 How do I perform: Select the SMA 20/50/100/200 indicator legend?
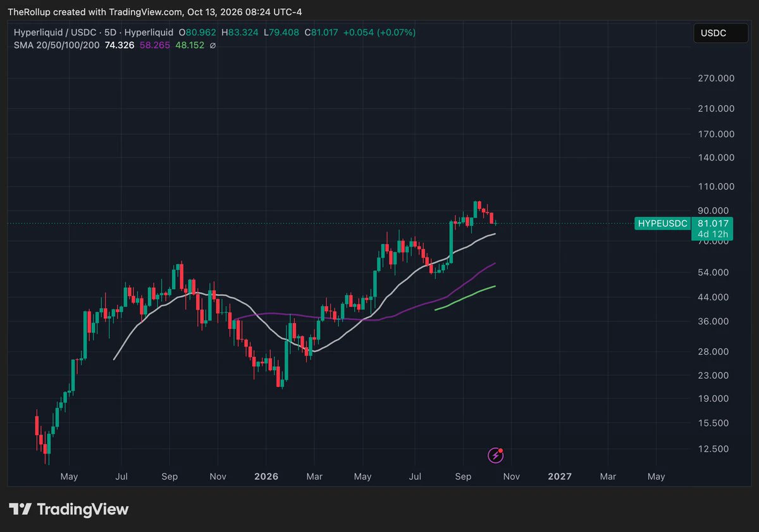pyautogui.click(x=57, y=45)
